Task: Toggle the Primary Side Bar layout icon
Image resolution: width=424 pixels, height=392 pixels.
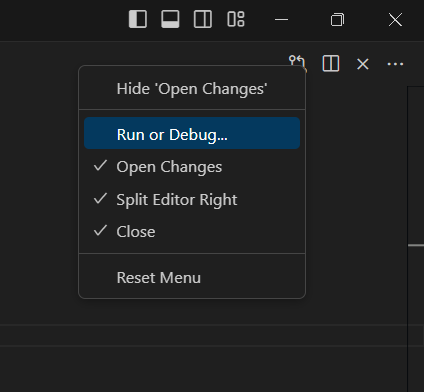Action: click(138, 19)
